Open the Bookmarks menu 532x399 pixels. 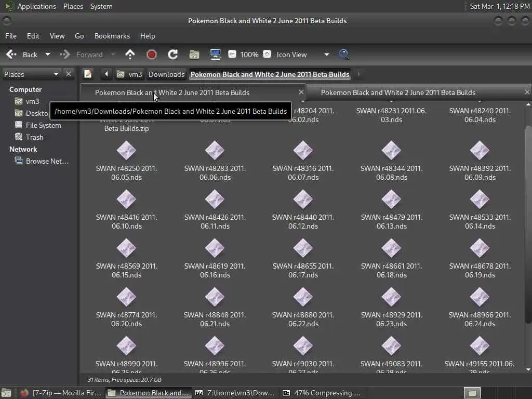[112, 36]
